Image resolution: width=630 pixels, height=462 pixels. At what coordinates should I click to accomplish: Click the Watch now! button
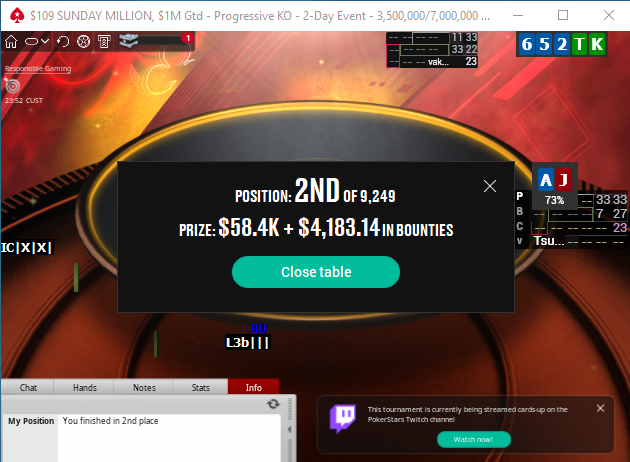tap(474, 440)
